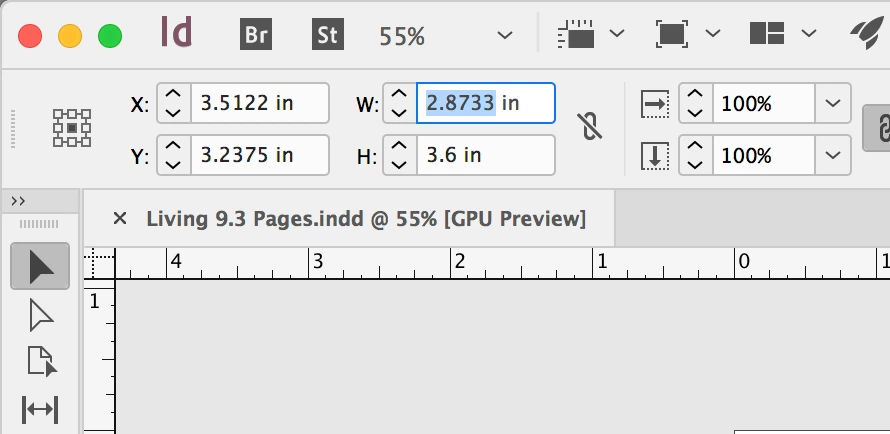The image size is (890, 434).
Task: Increase Scale X percentage with up arrow
Action: (695, 94)
